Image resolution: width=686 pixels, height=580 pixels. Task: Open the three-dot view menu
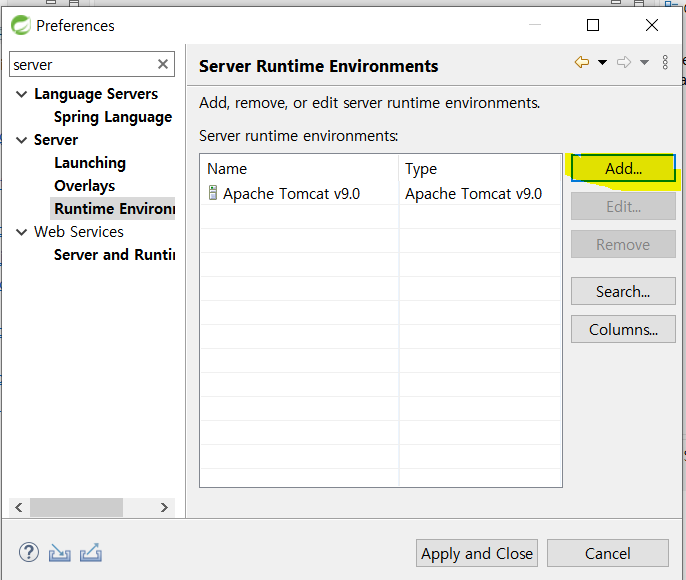665,62
